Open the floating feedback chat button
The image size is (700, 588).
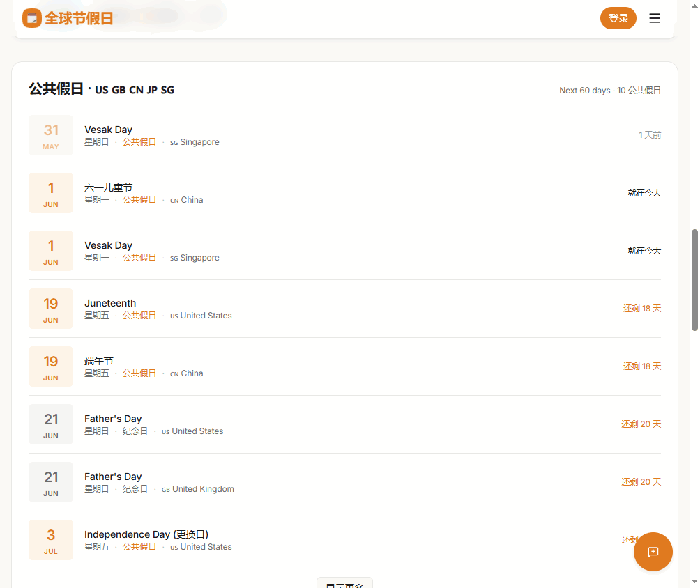653,552
